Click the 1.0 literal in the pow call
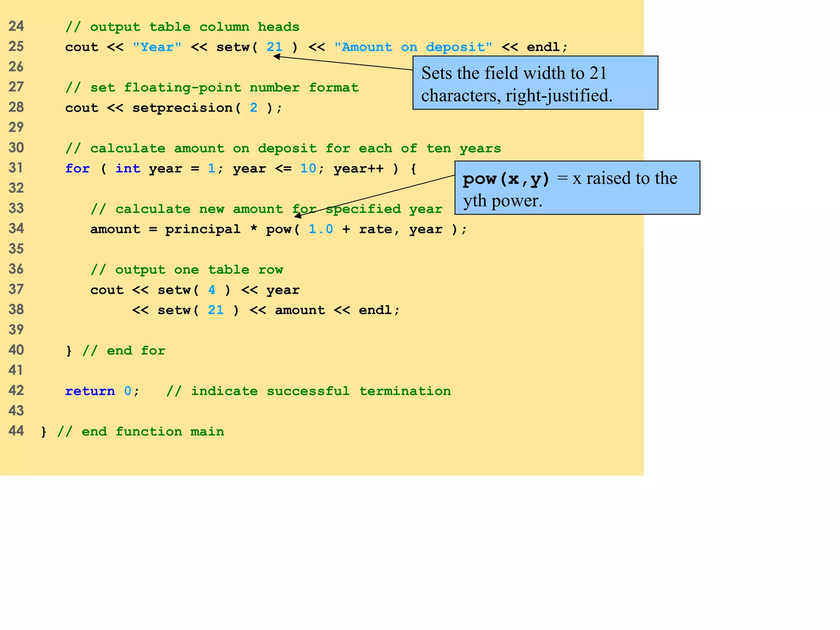 320,229
